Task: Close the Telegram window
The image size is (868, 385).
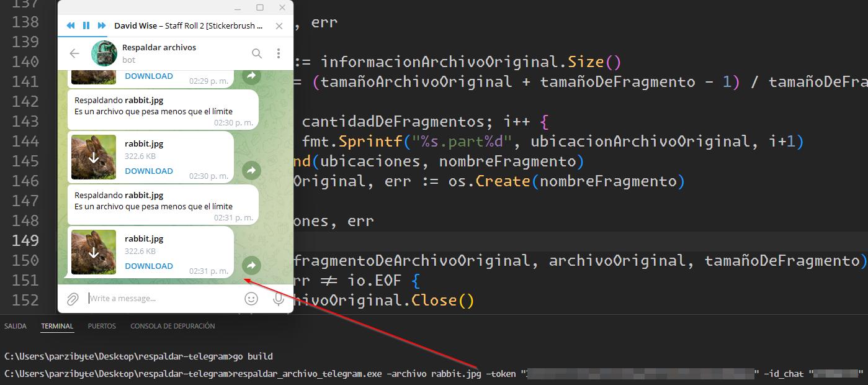Action: [283, 7]
